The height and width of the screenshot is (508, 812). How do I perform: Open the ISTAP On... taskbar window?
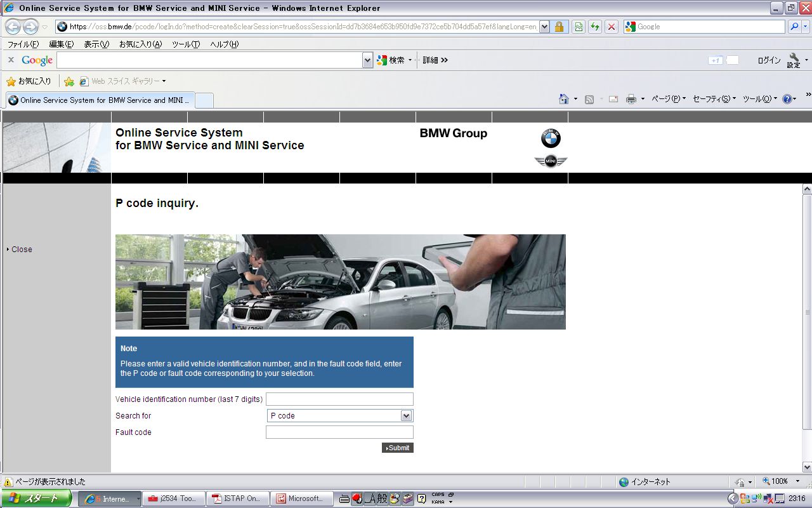click(x=238, y=498)
